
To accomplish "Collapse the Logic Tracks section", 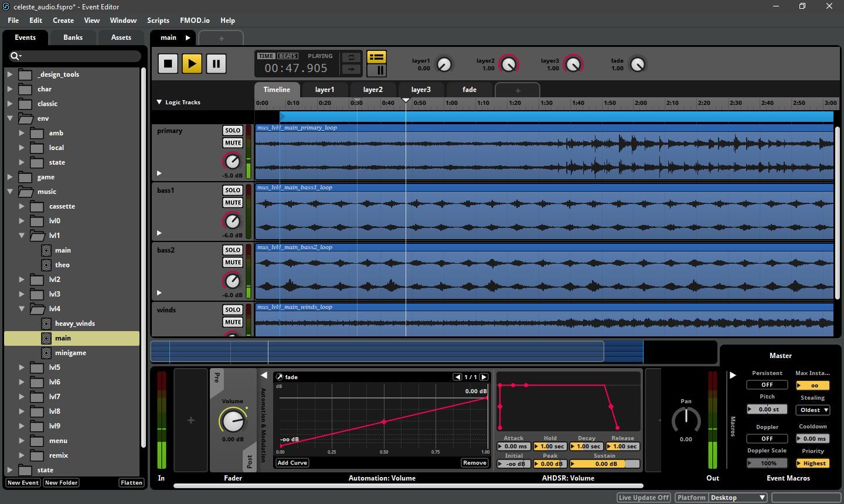I will (159, 102).
